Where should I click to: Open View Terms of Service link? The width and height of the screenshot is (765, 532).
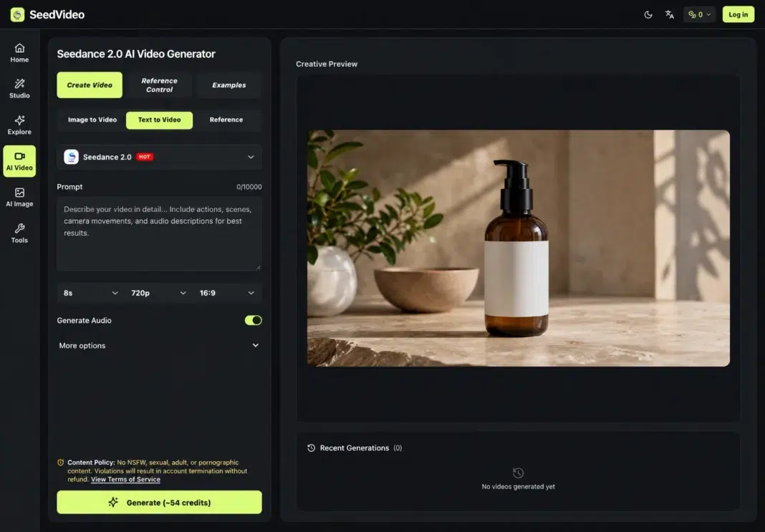125,479
